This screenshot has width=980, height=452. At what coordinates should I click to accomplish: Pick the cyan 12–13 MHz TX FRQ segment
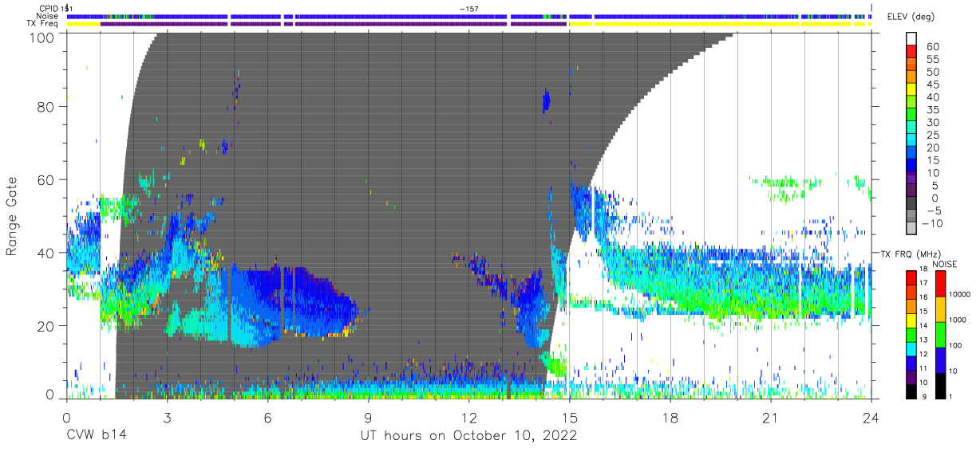point(911,349)
